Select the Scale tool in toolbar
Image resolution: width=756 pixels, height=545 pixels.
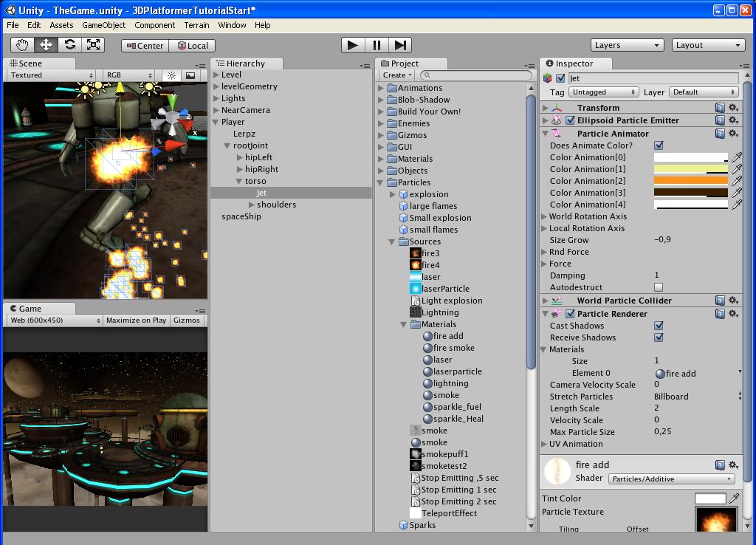click(93, 45)
